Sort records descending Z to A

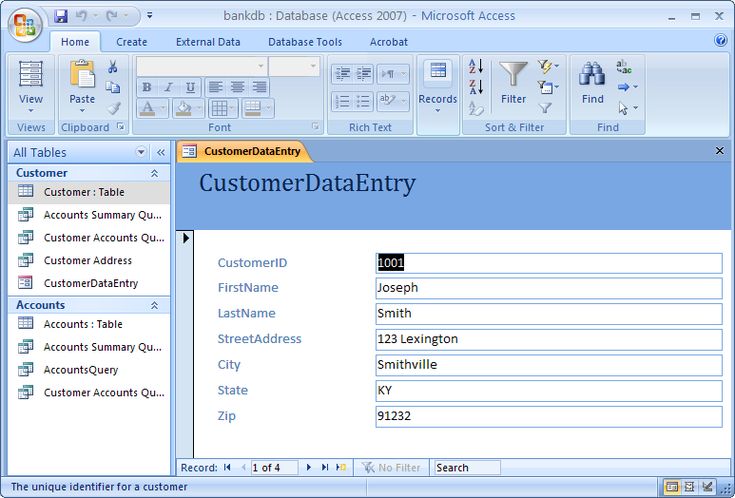(x=476, y=87)
